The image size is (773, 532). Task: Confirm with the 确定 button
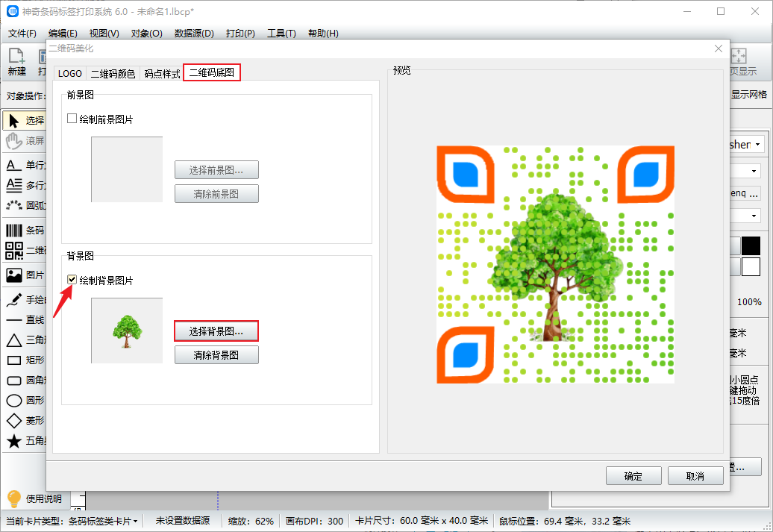633,476
